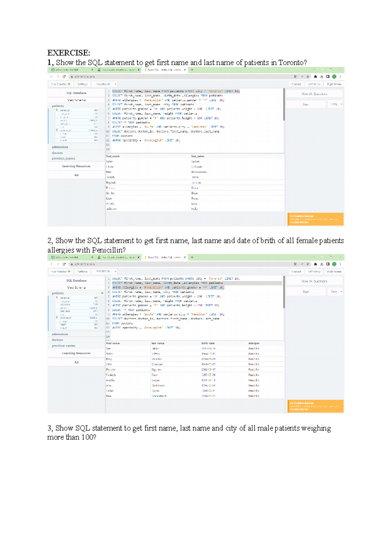Image resolution: width=392 pixels, height=555 pixels.
Task: Click Start button in question 2 screenshot
Action: tap(306, 292)
